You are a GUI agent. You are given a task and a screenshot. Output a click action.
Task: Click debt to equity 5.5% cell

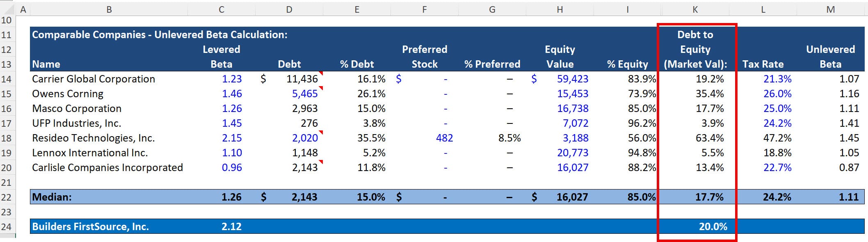713,153
